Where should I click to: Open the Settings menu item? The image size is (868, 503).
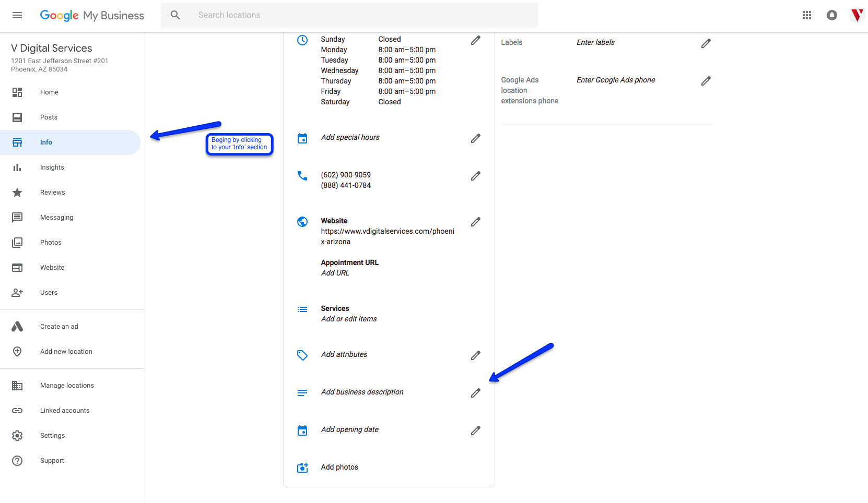pos(53,436)
